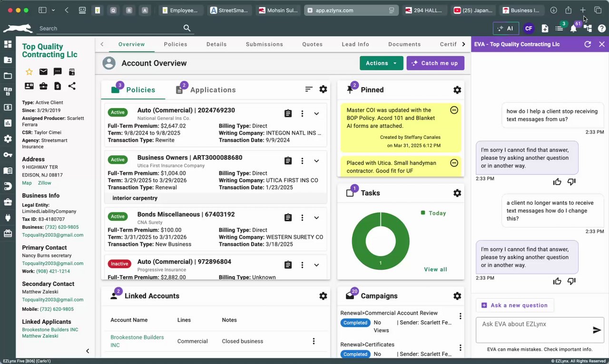Expand the Auto policy 2024769230 row
This screenshot has height=364, width=609.
(x=316, y=114)
